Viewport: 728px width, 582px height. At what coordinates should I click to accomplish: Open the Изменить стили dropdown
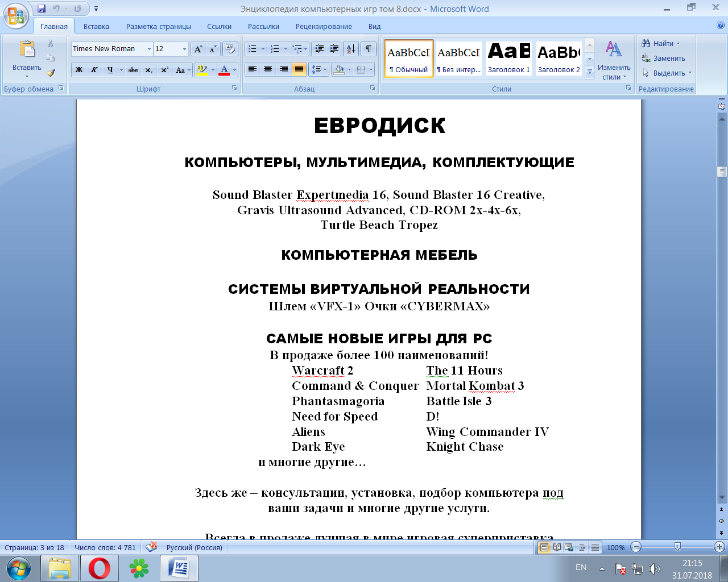click(x=614, y=60)
